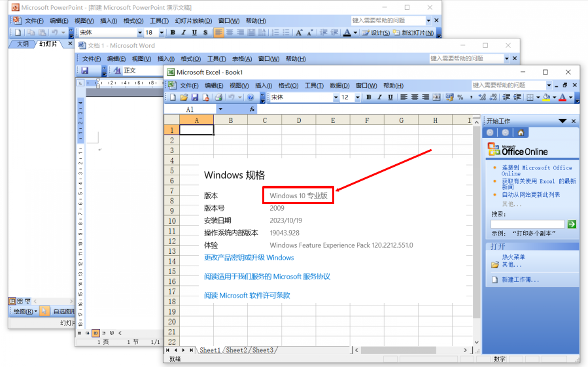Open Excel Format menu
The width and height of the screenshot is (588, 367).
point(288,86)
